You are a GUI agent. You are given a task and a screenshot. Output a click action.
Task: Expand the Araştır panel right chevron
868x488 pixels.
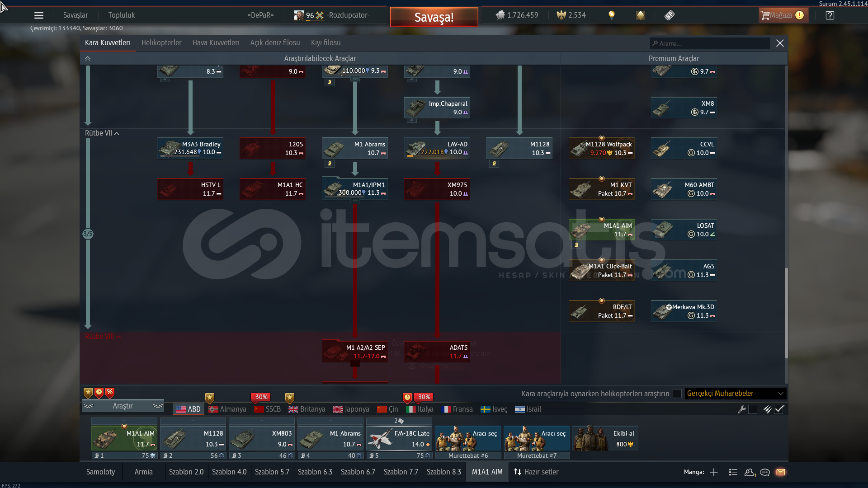click(158, 406)
